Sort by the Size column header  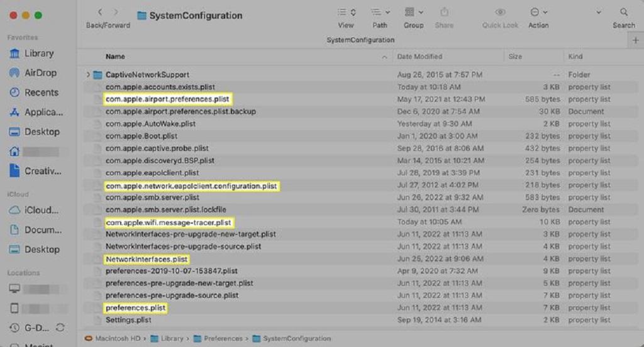click(x=515, y=57)
